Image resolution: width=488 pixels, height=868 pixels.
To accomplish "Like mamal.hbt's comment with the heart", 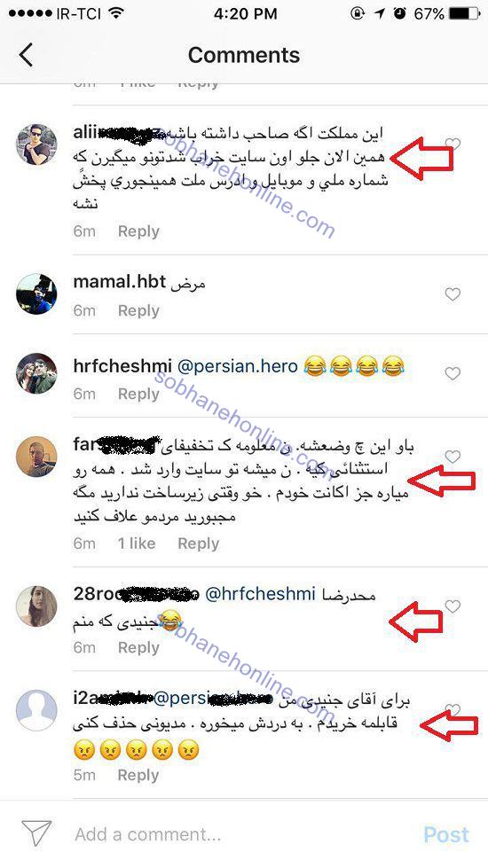I will (x=453, y=294).
